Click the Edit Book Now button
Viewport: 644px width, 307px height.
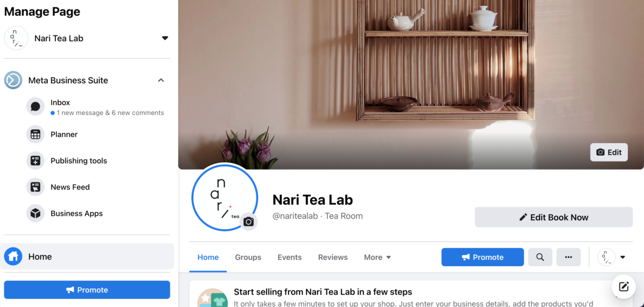point(554,217)
